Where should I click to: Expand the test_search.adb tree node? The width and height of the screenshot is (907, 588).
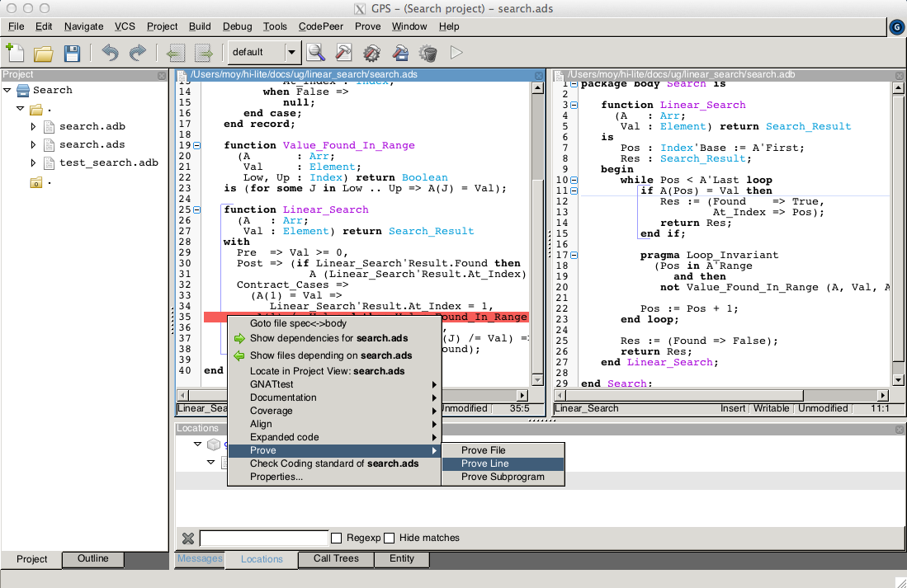click(33, 163)
